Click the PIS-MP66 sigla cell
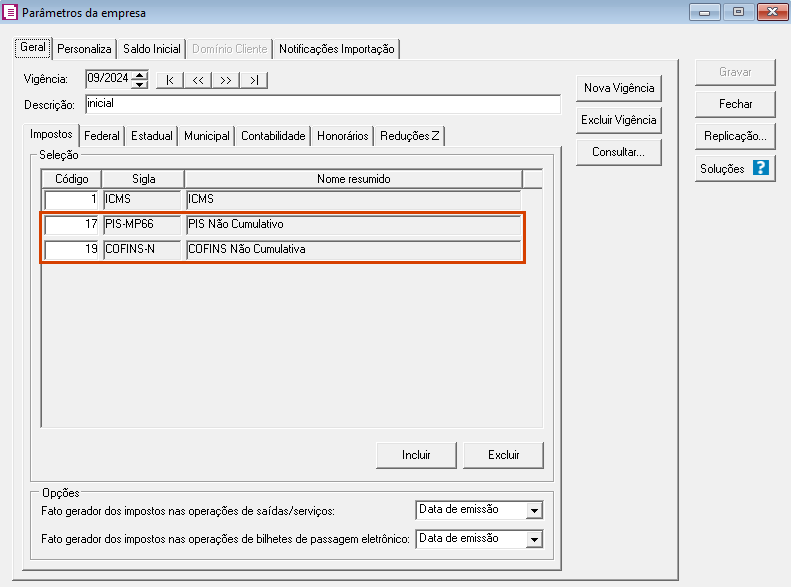This screenshot has height=587, width=791. 142,224
